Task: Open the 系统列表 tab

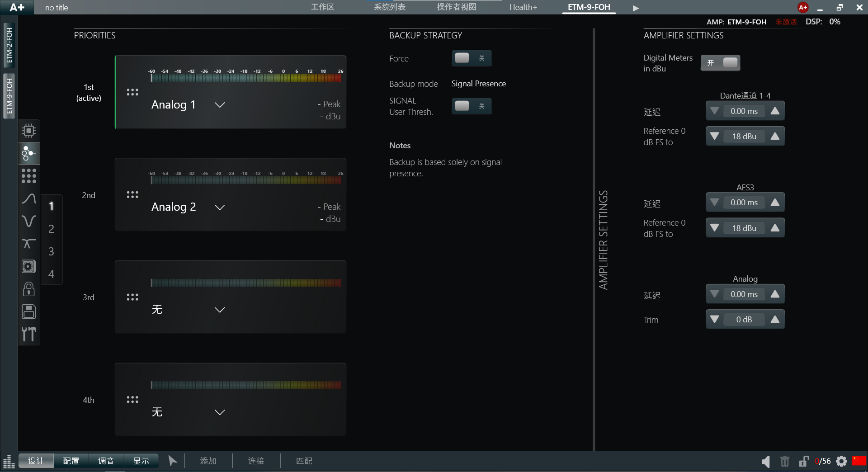Action: pos(389,7)
